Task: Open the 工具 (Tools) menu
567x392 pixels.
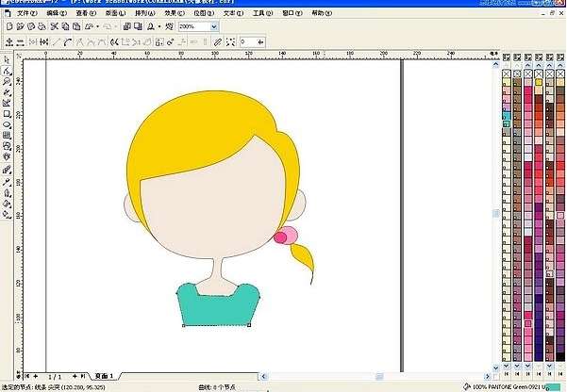Action: [x=262, y=14]
